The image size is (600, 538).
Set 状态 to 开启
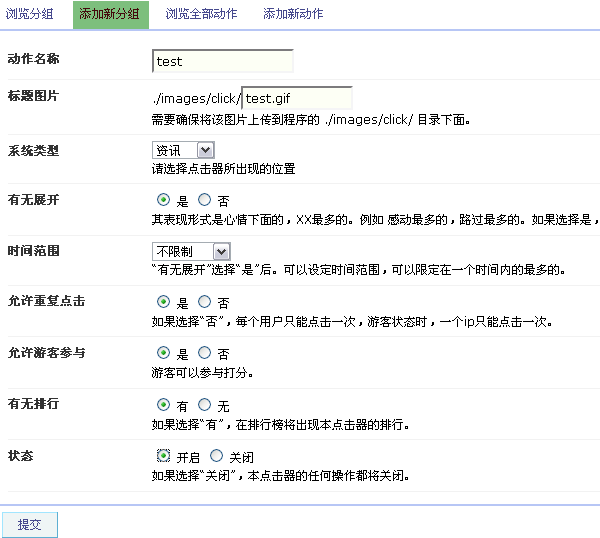pyautogui.click(x=163, y=456)
